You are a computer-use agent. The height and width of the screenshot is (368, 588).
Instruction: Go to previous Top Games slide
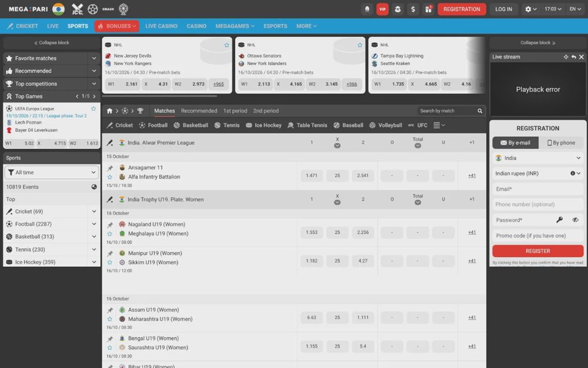[77, 96]
